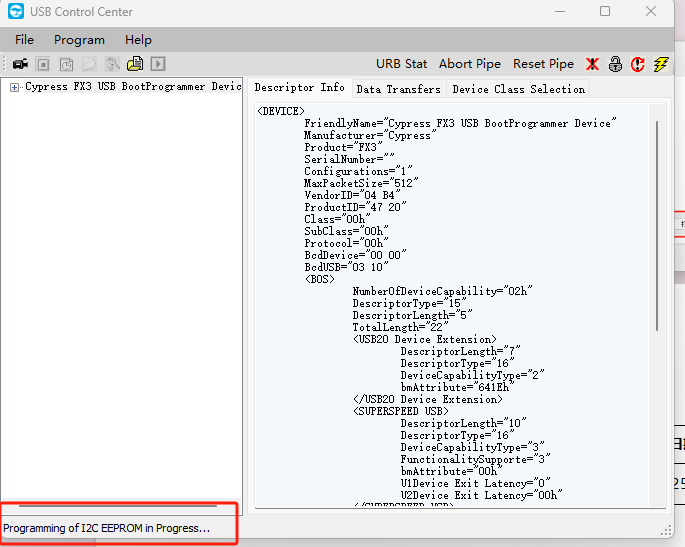Click the bmAttribute="641Eh" line
685x547 pixels.
[457, 388]
